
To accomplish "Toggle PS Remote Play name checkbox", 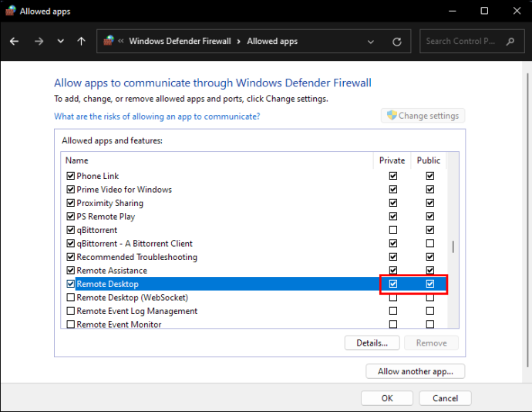I will coord(71,216).
